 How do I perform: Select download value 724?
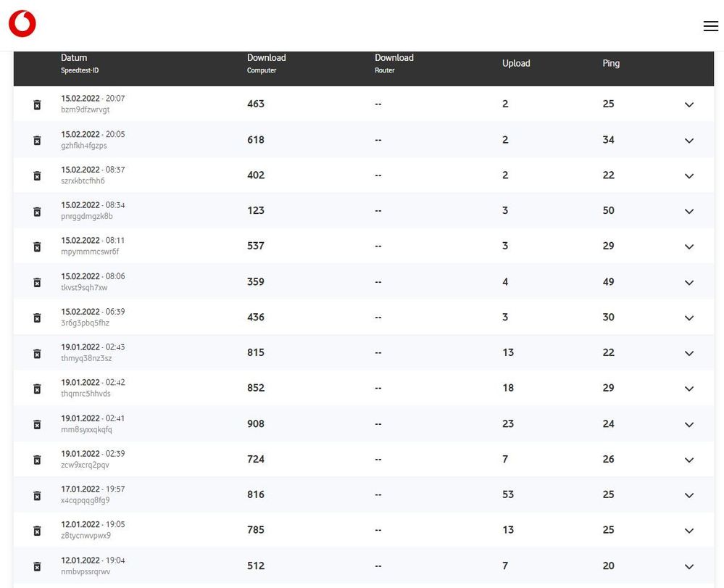pyautogui.click(x=256, y=459)
